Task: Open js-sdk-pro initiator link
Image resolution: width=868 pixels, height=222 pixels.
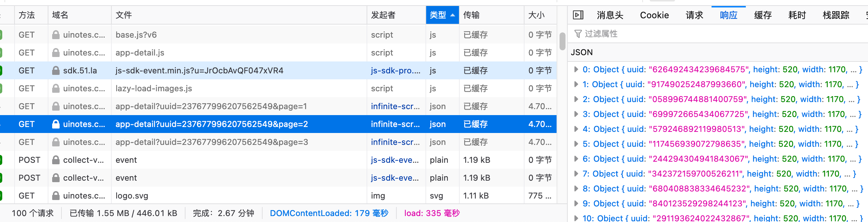Action: tap(395, 70)
